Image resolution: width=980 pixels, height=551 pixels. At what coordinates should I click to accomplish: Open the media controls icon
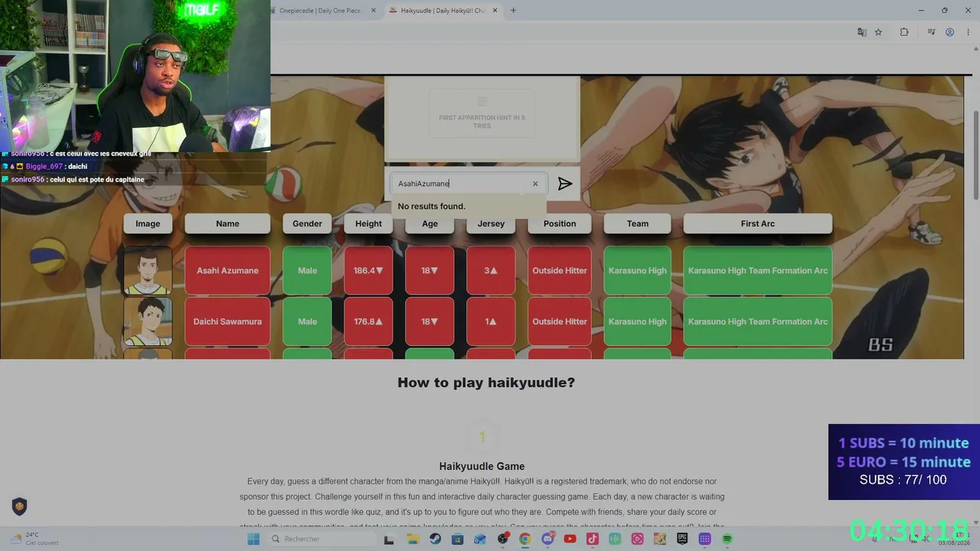tap(931, 32)
